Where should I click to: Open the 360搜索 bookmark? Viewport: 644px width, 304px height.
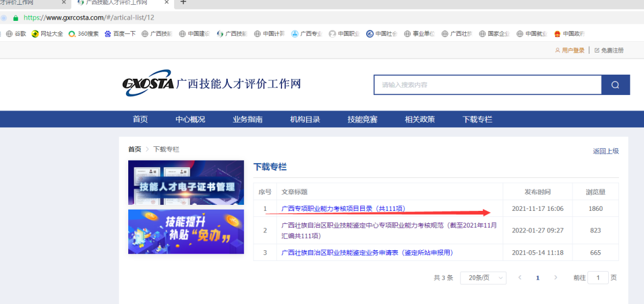point(83,34)
